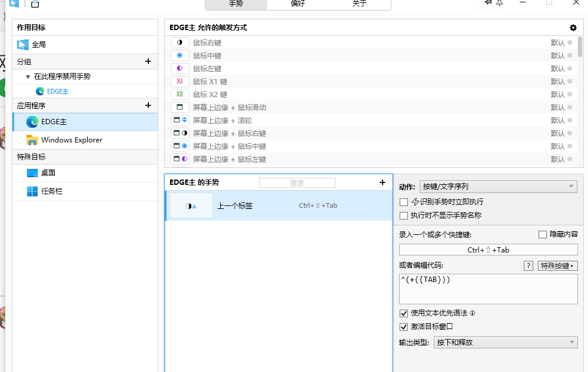Open trigger settings via the gear icon
This screenshot has width=588, height=372.
(x=573, y=27)
